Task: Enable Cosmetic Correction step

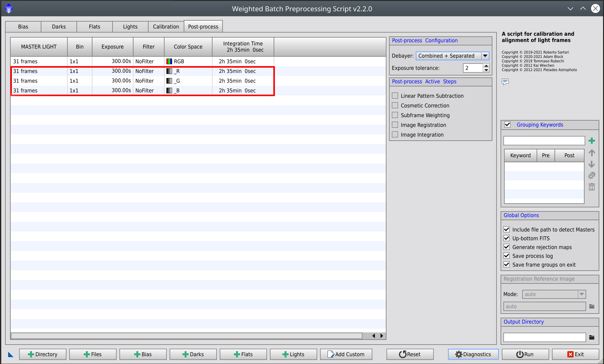Action: coord(395,105)
